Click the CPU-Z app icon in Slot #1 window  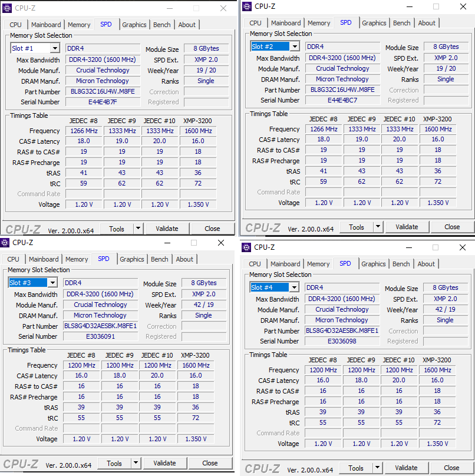(7, 8)
